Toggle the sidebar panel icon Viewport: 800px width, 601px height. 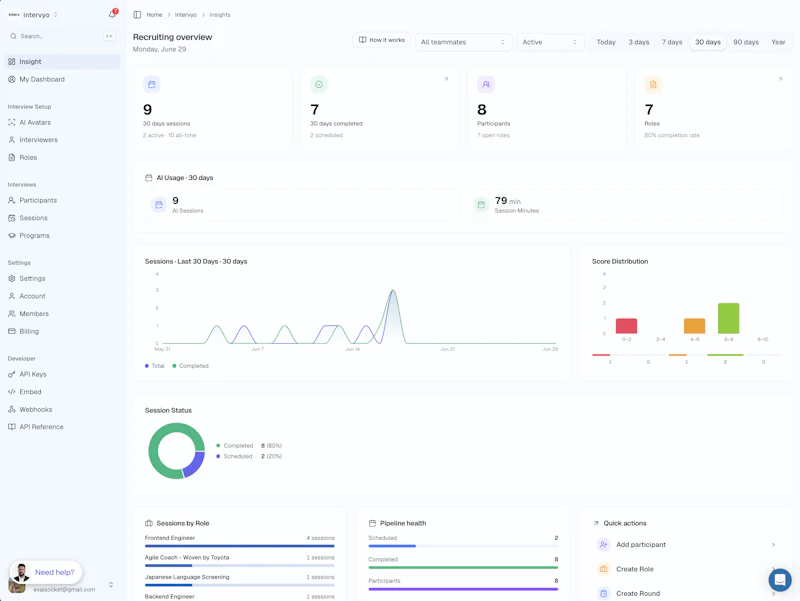(x=137, y=15)
